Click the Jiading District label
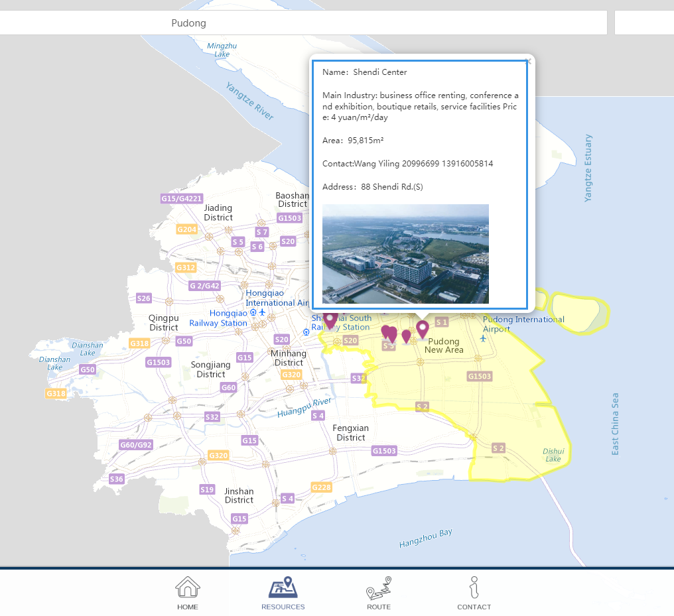Viewport: 674px width, 616px height. click(x=218, y=213)
